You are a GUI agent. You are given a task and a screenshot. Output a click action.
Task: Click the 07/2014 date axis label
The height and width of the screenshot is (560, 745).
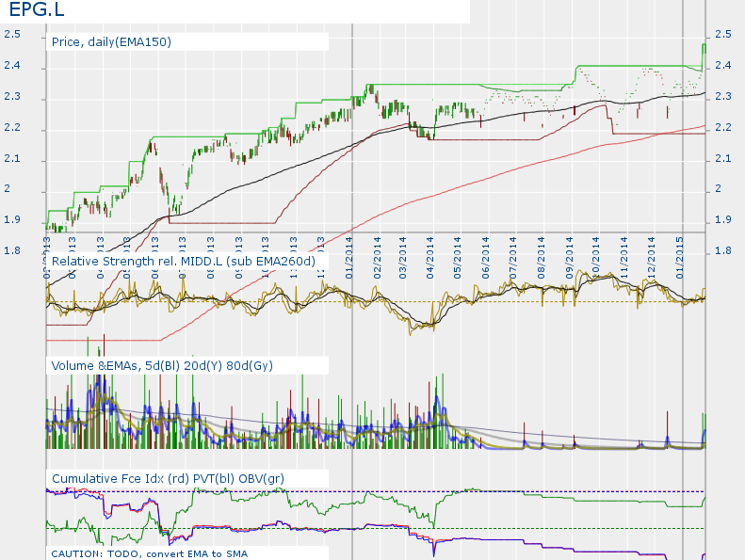(x=513, y=258)
